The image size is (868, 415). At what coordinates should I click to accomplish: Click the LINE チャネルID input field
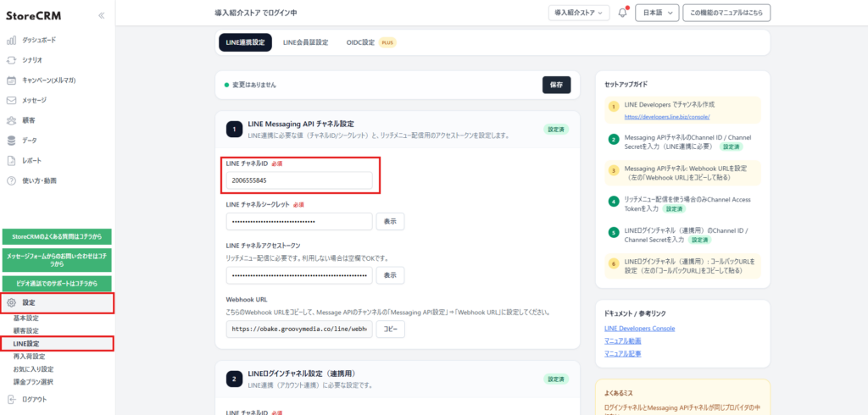pos(299,180)
